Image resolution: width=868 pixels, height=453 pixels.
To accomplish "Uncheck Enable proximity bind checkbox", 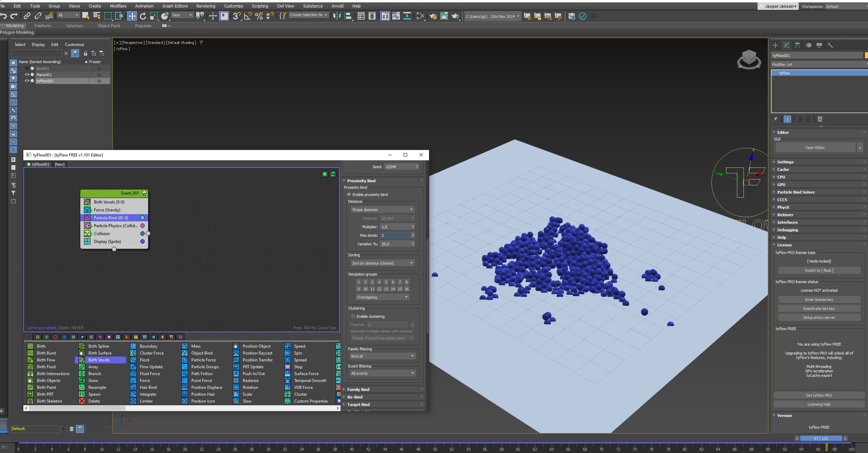I will [x=349, y=195].
